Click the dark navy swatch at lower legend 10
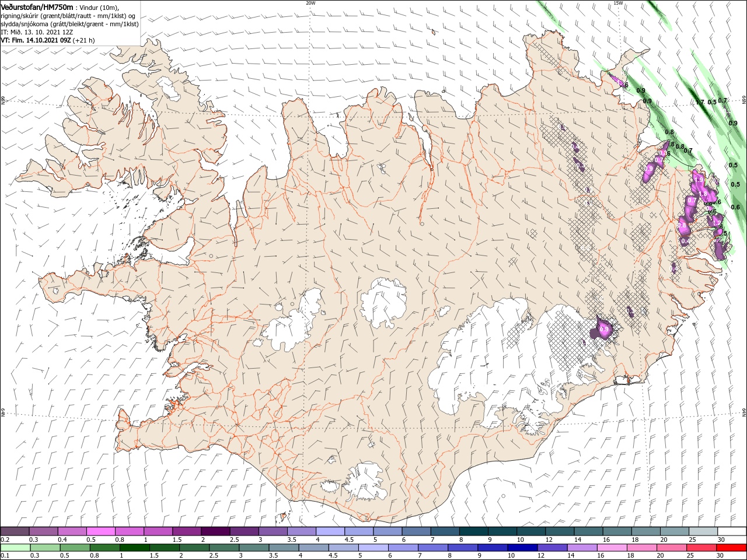The height and width of the screenshot is (560, 747). [x=521, y=548]
